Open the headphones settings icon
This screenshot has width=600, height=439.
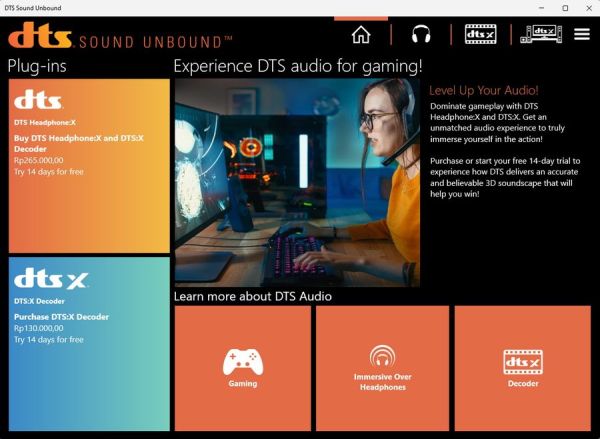[421, 34]
